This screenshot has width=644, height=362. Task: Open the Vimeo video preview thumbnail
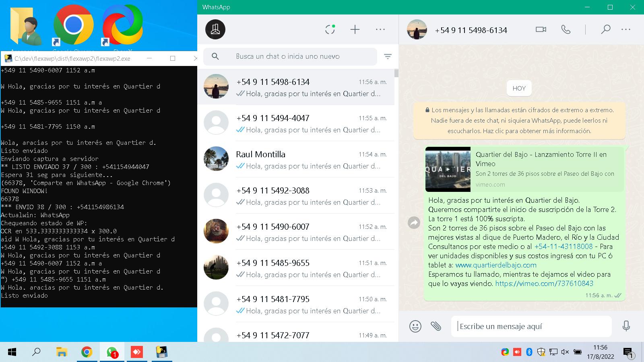coord(448,169)
